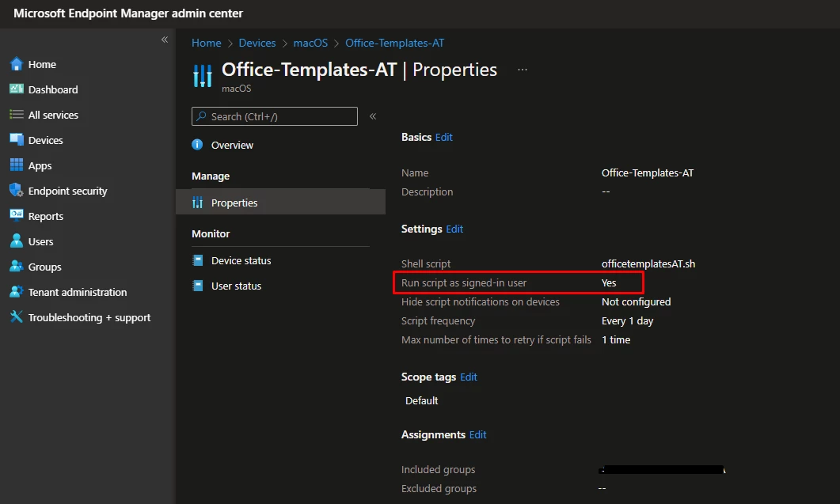
Task: Click the Overview info icon
Action: (x=197, y=145)
